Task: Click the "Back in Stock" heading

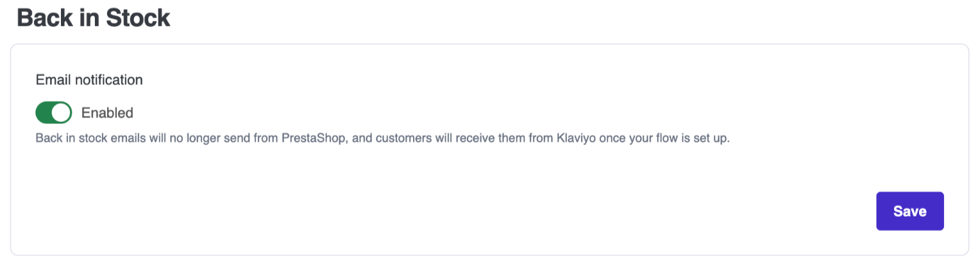Action: (x=94, y=18)
